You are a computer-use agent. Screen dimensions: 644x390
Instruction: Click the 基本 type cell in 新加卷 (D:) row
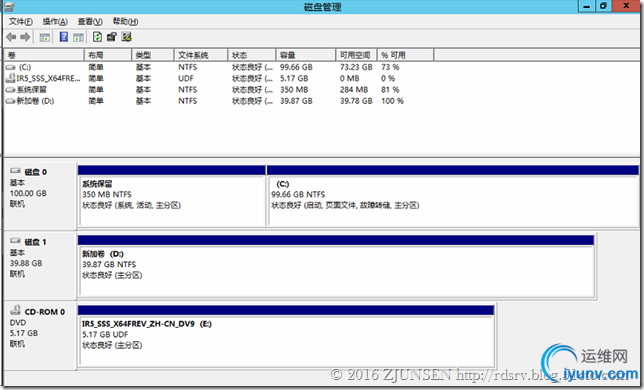point(143,101)
